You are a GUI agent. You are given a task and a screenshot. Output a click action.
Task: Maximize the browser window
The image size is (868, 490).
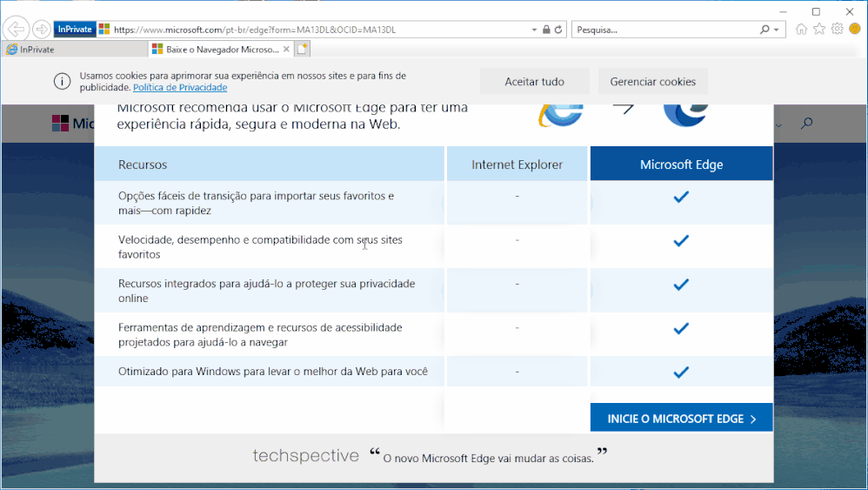click(816, 11)
